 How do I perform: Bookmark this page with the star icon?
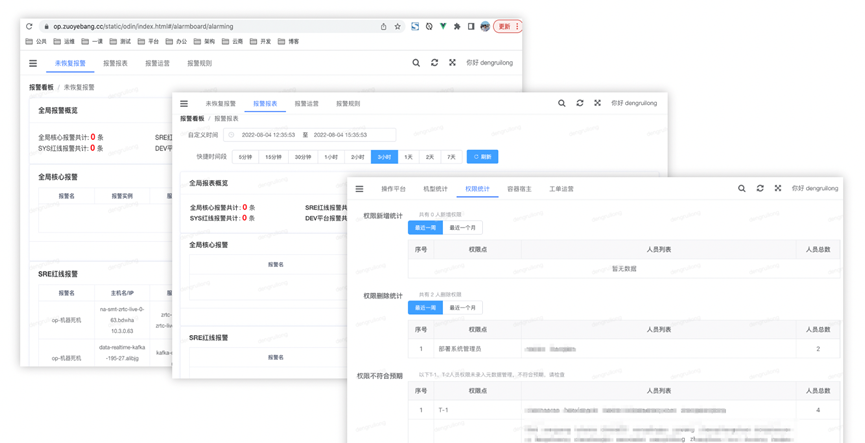tap(398, 26)
